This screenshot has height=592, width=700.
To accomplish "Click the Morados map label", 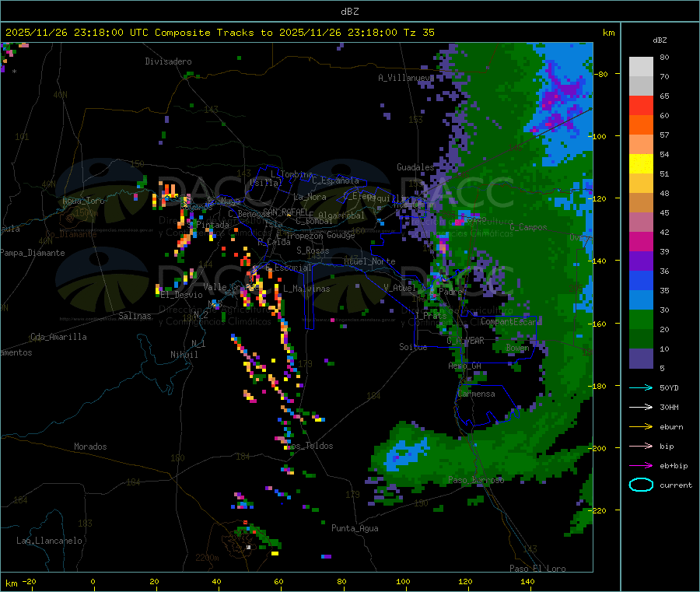I will tap(90, 447).
